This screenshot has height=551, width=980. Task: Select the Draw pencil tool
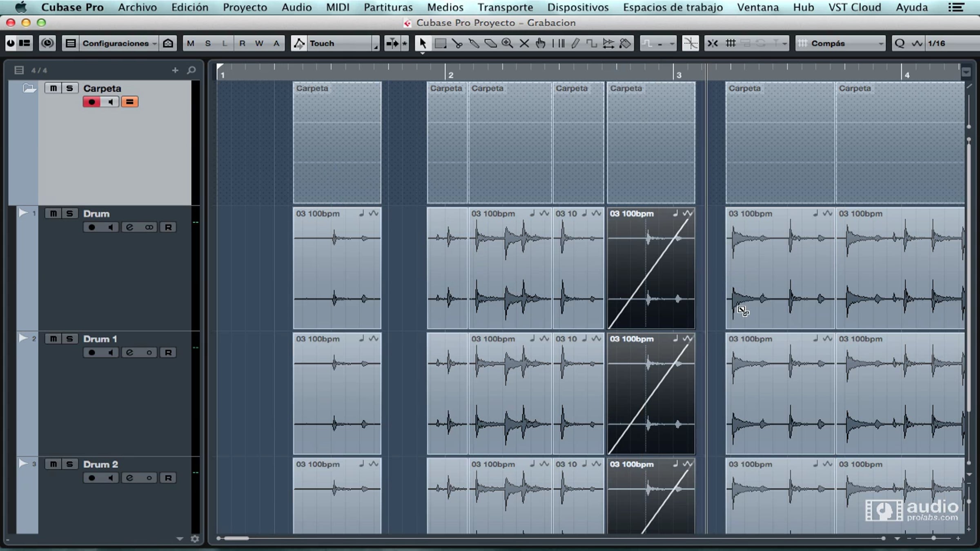pos(575,43)
